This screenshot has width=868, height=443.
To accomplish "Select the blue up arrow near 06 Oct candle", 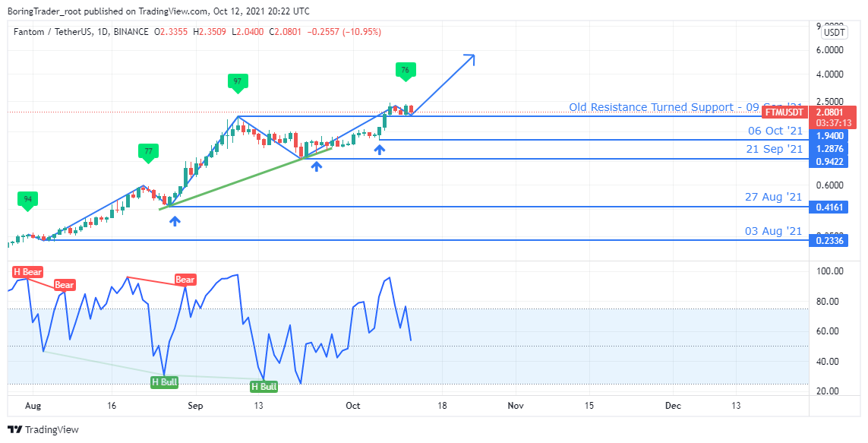I will [379, 149].
